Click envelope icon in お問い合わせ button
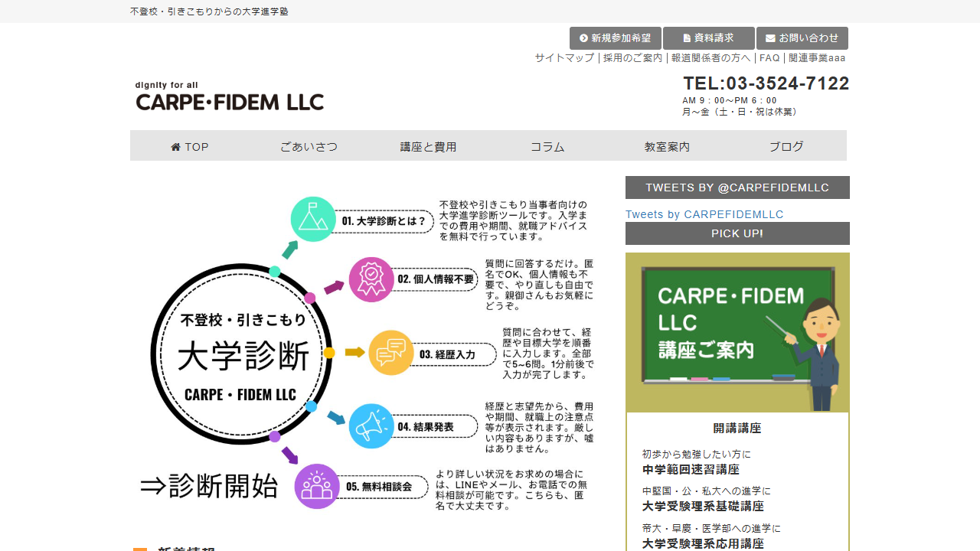This screenshot has width=980, height=551. 770,38
